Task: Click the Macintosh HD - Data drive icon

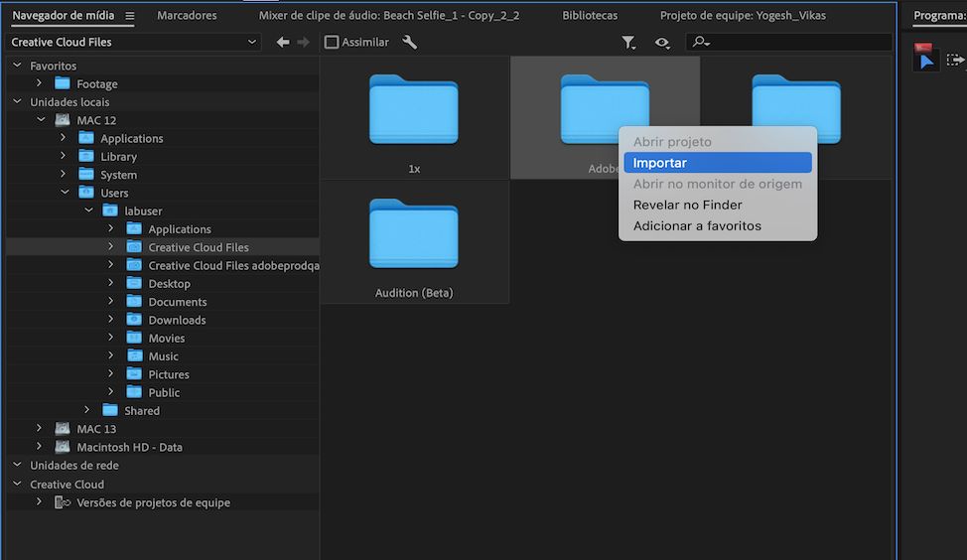Action: [63, 447]
